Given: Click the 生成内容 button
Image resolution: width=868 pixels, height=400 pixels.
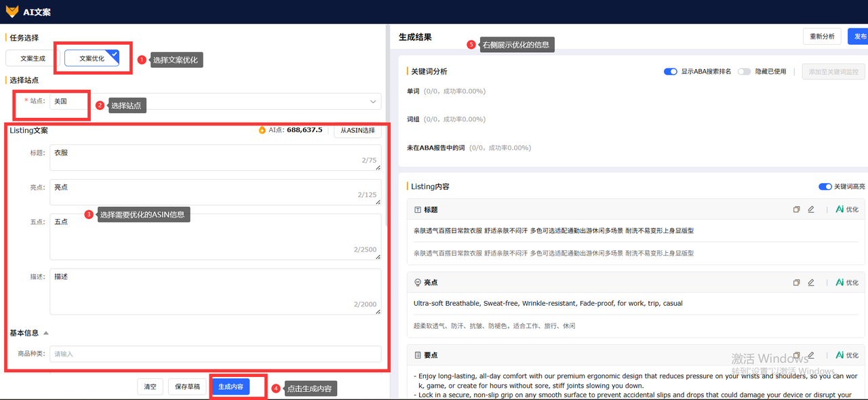Looking at the screenshot, I should click(x=231, y=387).
